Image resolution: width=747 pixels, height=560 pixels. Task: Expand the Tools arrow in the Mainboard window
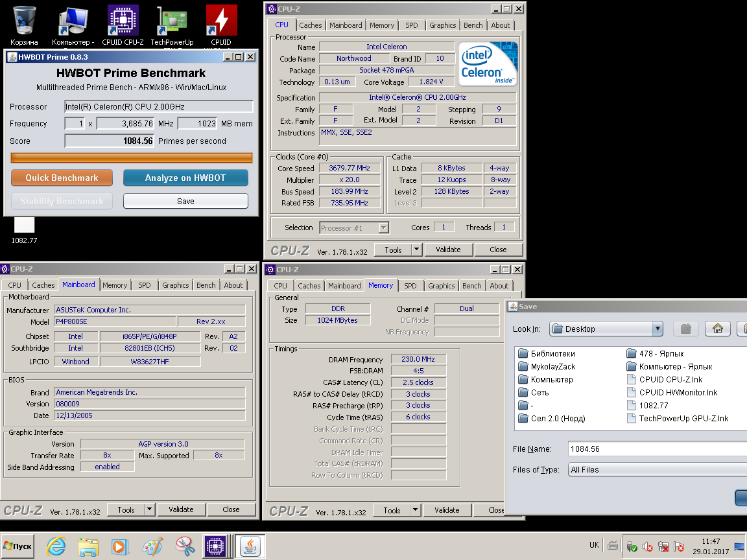tap(150, 509)
